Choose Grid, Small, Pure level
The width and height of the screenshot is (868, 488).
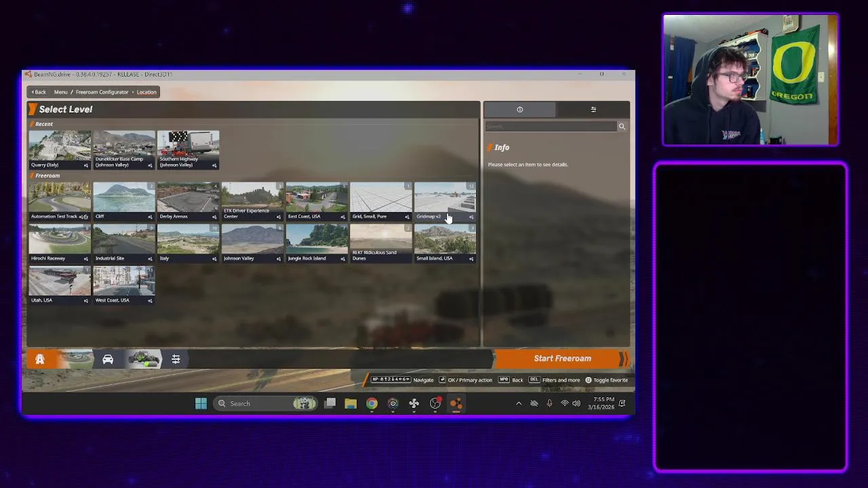click(x=381, y=201)
